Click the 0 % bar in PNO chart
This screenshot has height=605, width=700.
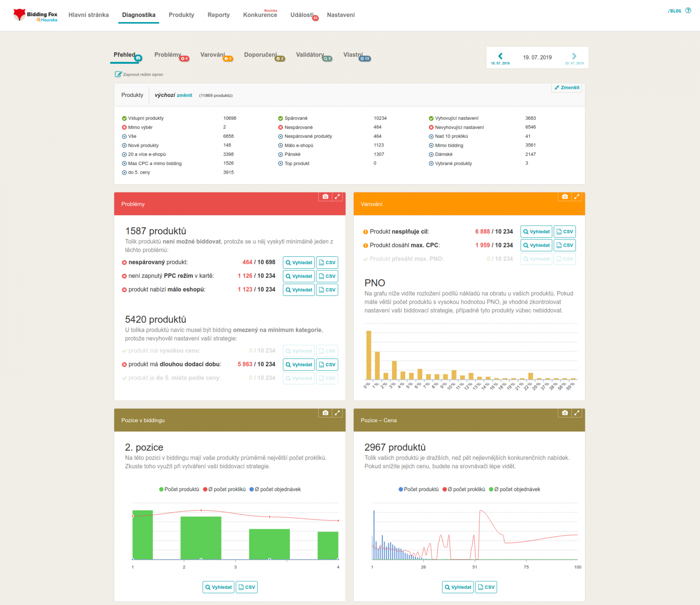coord(369,355)
